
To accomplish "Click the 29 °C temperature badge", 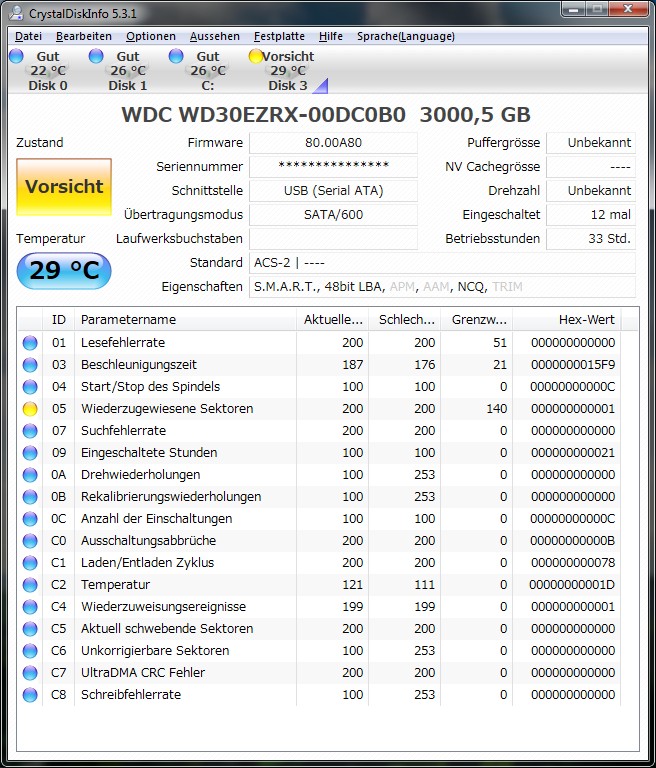I will click(64, 270).
